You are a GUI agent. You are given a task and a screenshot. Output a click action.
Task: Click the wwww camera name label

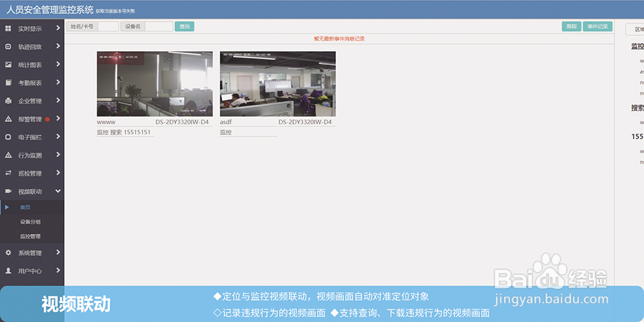[106, 123]
